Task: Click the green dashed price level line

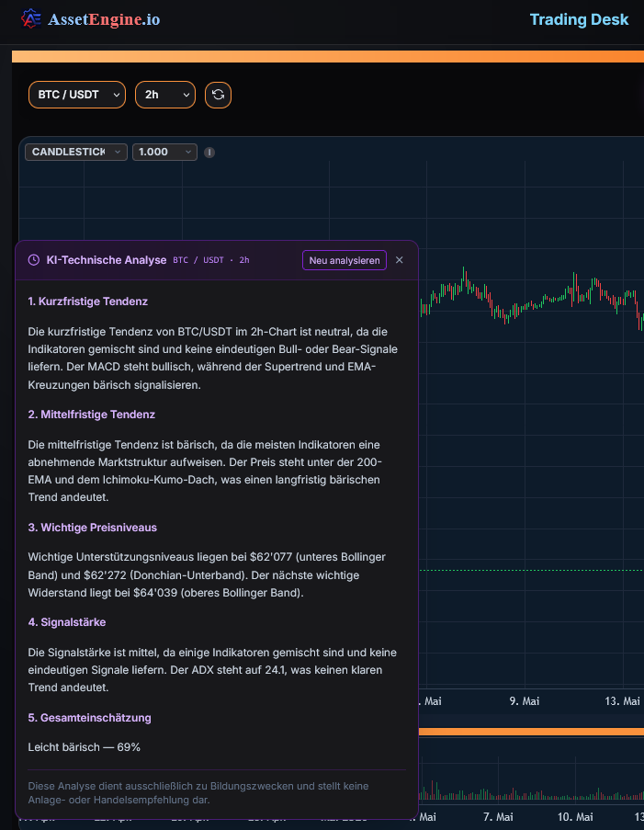Action: pos(531,570)
